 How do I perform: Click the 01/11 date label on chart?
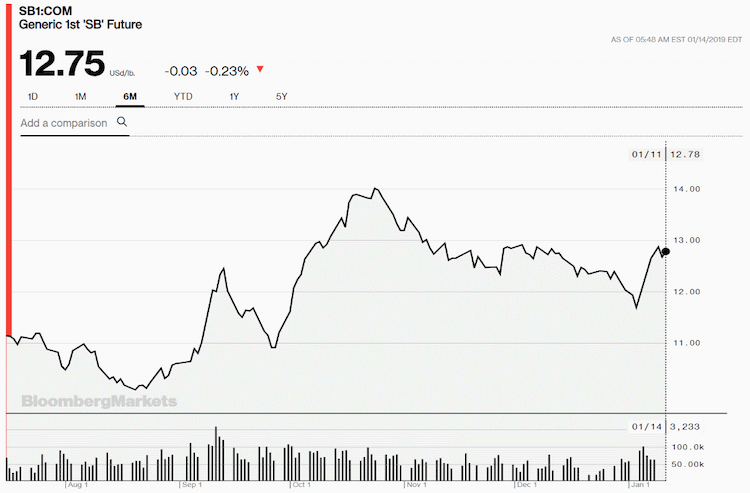[x=646, y=154]
